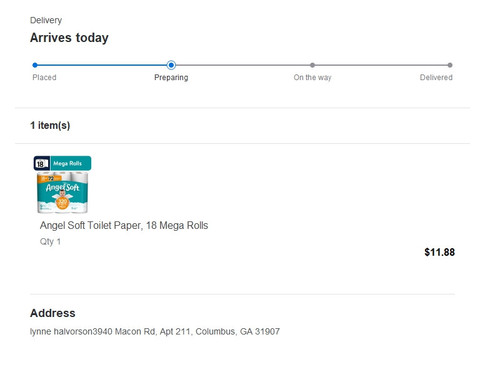Click the Address section heading

(x=53, y=313)
